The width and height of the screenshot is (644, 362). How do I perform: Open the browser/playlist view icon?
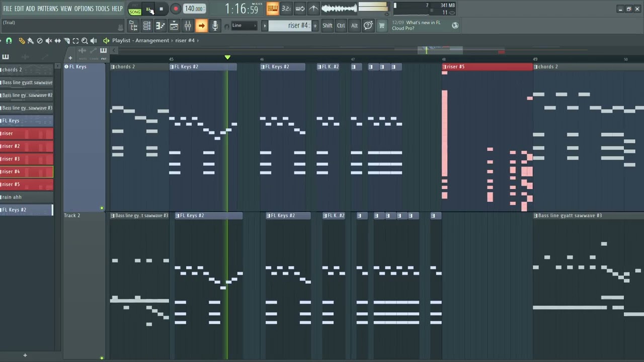133,26
